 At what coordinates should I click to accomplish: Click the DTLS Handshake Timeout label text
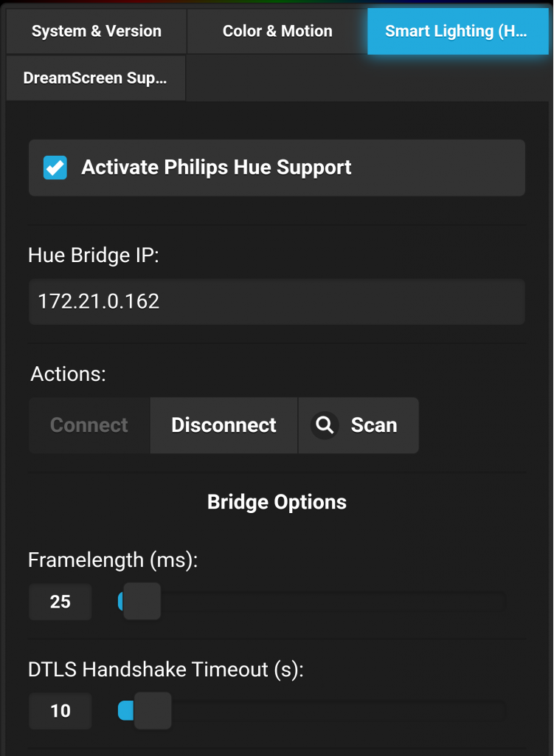[166, 670]
